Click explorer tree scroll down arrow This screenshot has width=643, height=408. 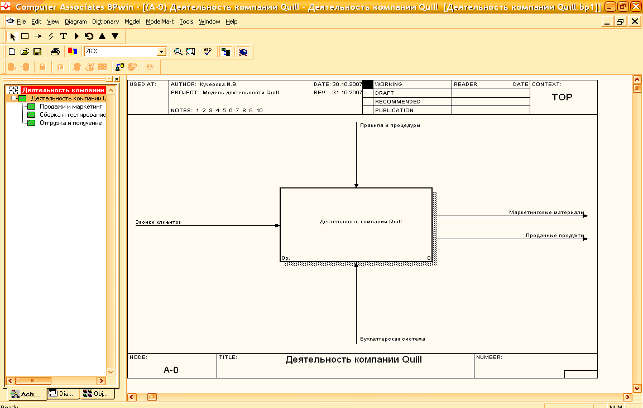pos(111,372)
